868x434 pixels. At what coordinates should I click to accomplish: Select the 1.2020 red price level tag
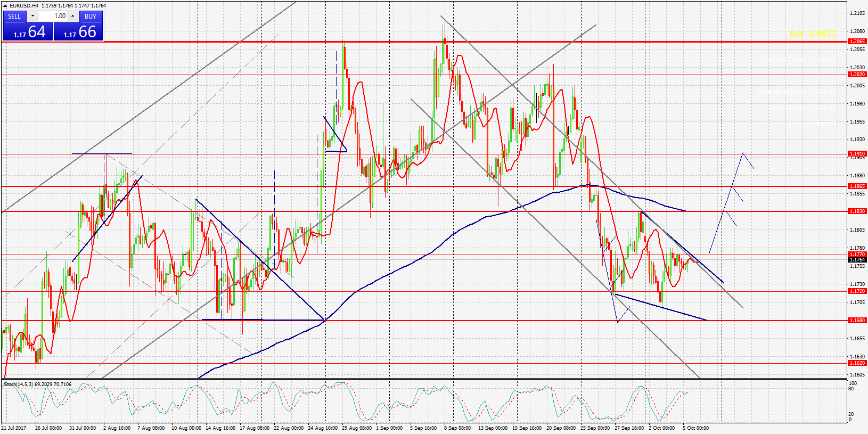pyautogui.click(x=857, y=75)
